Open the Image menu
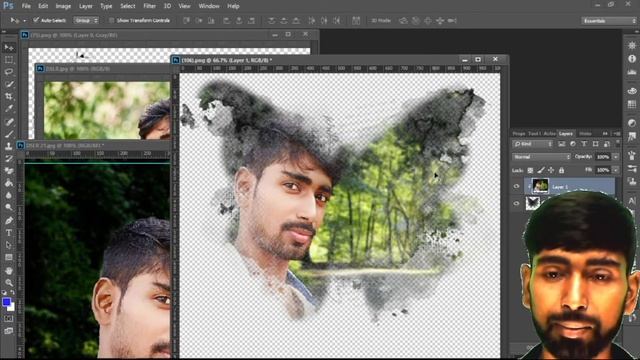This screenshot has height=360, width=640. (x=63, y=6)
